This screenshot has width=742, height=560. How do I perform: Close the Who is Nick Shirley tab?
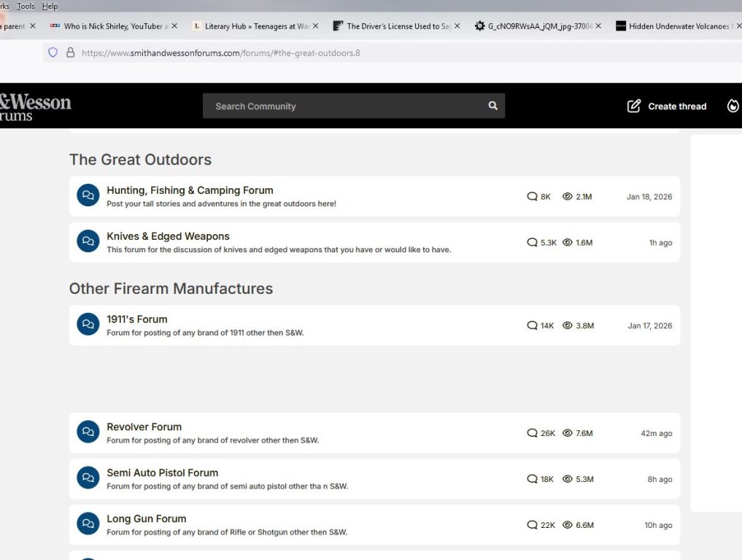174,26
